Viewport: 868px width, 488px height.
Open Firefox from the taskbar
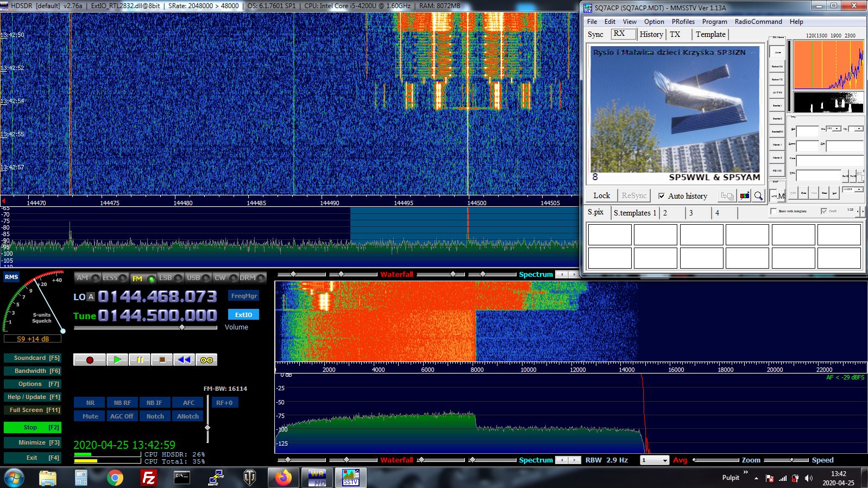coord(283,478)
